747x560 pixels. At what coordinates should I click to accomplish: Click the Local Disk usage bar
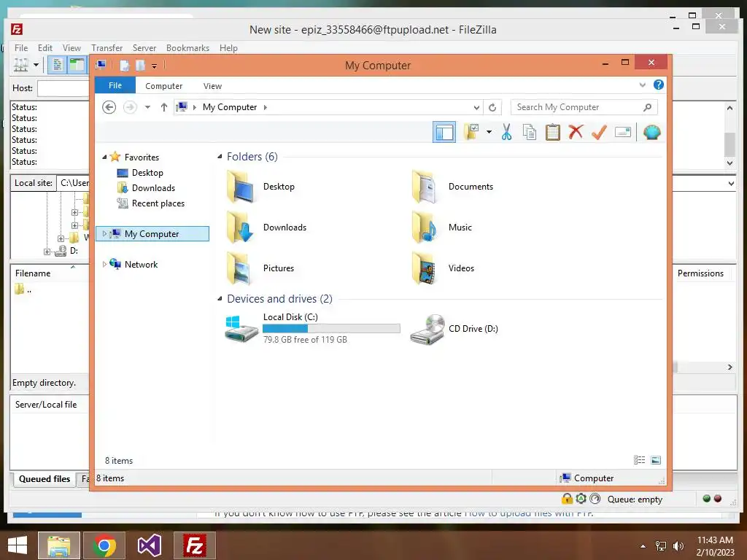331,329
